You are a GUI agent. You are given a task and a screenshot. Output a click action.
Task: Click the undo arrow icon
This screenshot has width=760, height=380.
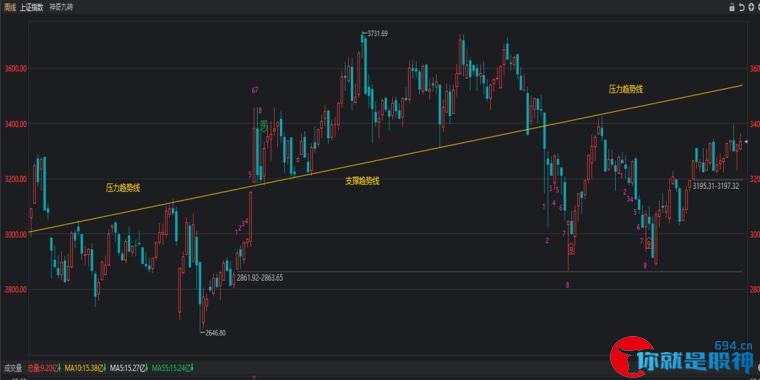click(742, 7)
